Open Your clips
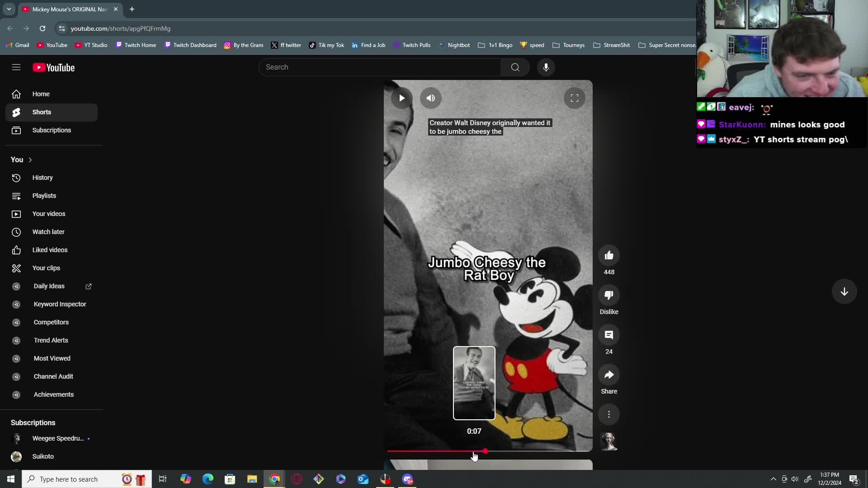 (x=52, y=268)
